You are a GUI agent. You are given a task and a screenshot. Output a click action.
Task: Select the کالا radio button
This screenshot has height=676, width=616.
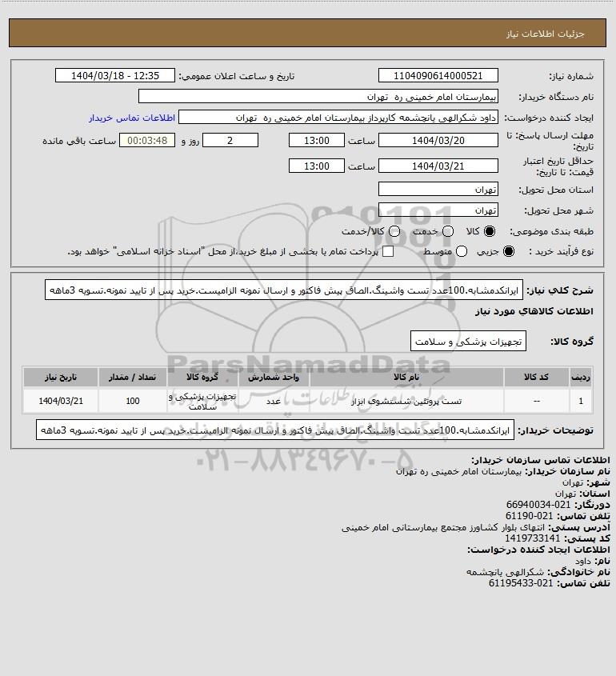pyautogui.click(x=490, y=231)
